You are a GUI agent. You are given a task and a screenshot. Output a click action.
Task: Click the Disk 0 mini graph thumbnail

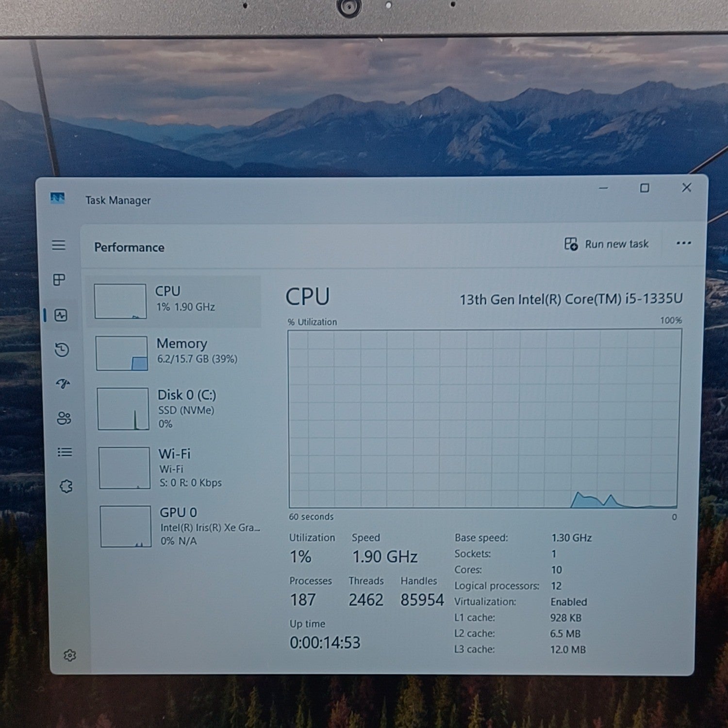123,409
